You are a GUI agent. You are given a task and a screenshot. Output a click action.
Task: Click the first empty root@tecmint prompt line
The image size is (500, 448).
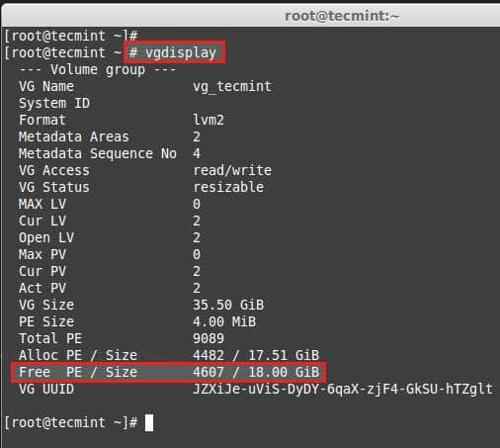click(x=71, y=36)
